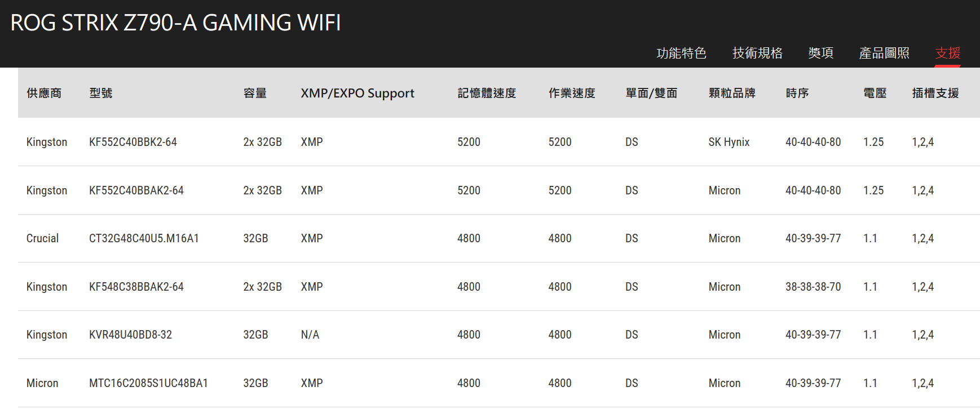Click model KF548C38BBAK2-64 in table
This screenshot has height=409, width=980.
(136, 287)
